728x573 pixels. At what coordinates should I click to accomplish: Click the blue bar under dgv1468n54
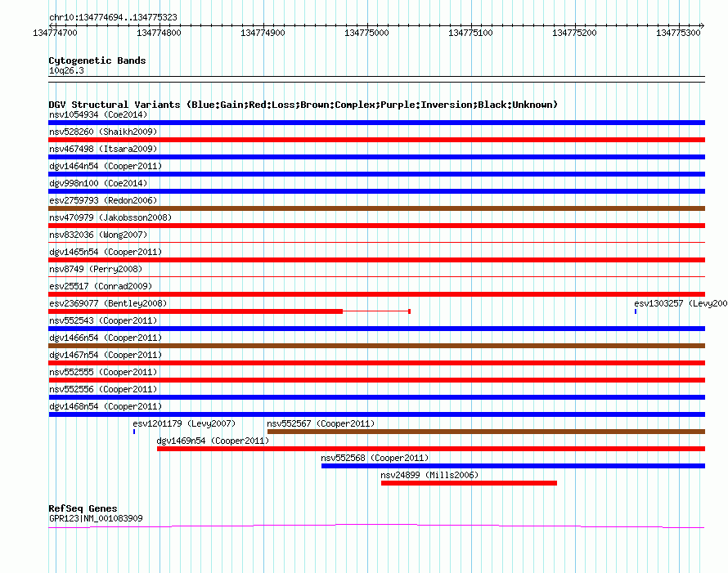pos(376,414)
